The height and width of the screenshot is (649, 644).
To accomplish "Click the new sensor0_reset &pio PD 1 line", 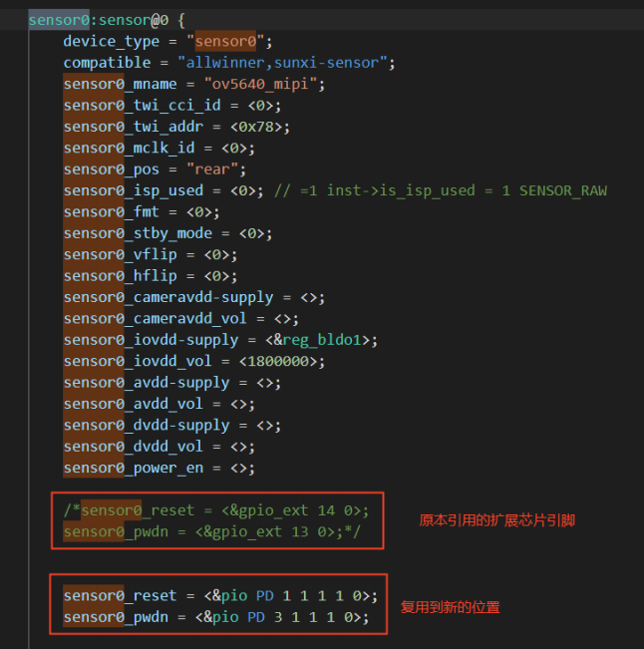I will (x=220, y=595).
